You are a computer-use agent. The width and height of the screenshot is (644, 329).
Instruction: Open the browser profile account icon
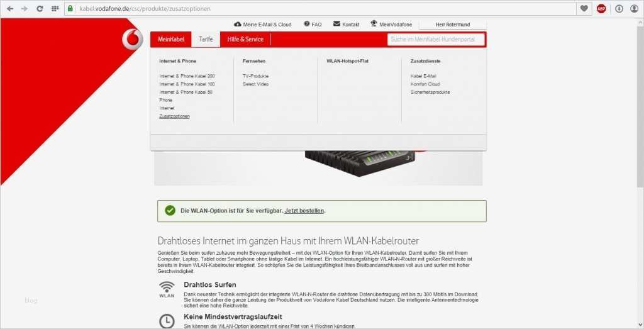tap(634, 8)
